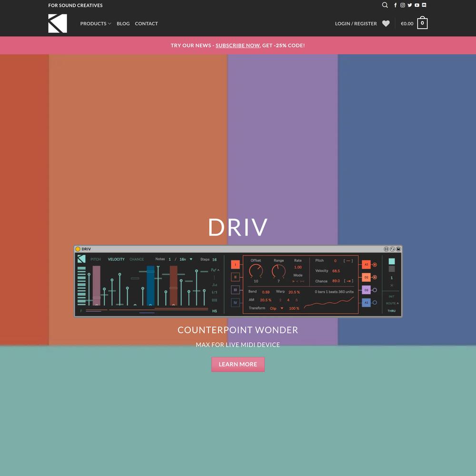This screenshot has height=476, width=476.
Task: Open the CONTACT menu item
Action: pyautogui.click(x=146, y=23)
